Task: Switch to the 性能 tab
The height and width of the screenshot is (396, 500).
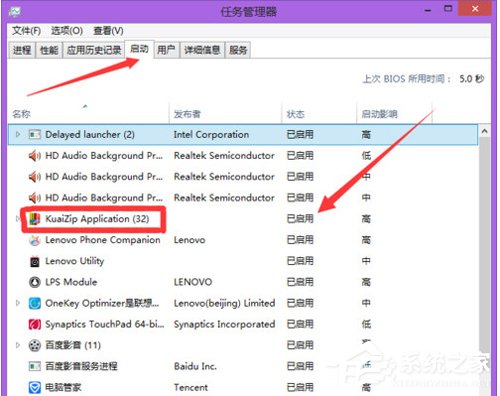Action: pos(49,50)
